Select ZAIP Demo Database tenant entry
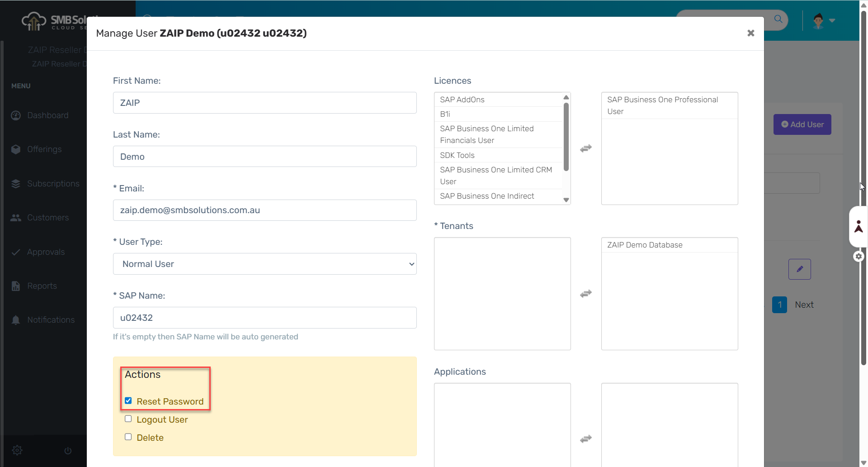The height and width of the screenshot is (467, 868). click(x=645, y=245)
